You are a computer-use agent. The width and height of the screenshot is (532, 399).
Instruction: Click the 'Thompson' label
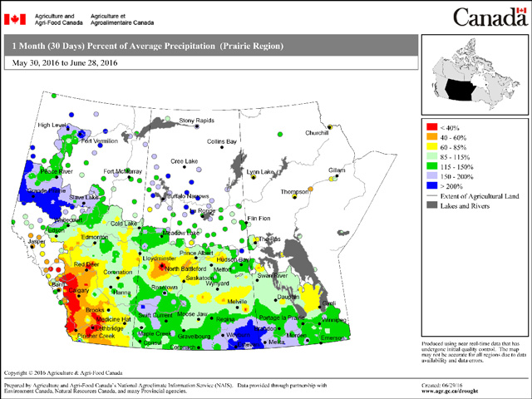pos(294,192)
